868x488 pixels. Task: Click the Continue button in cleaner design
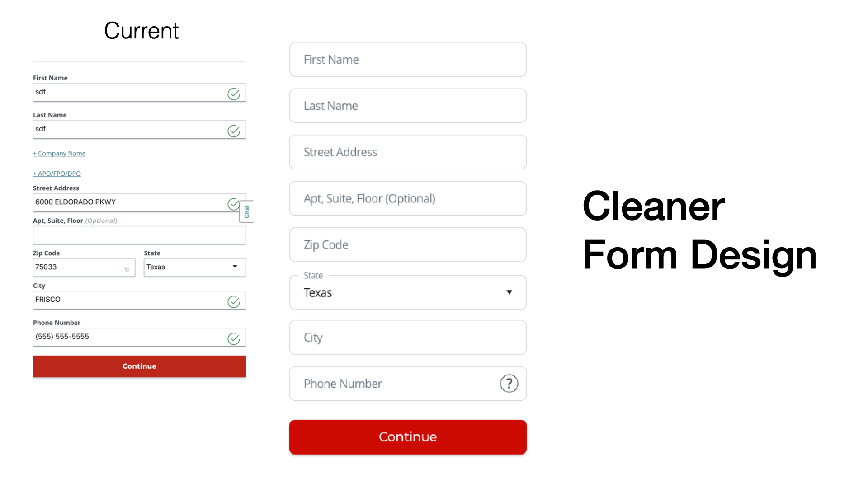408,437
